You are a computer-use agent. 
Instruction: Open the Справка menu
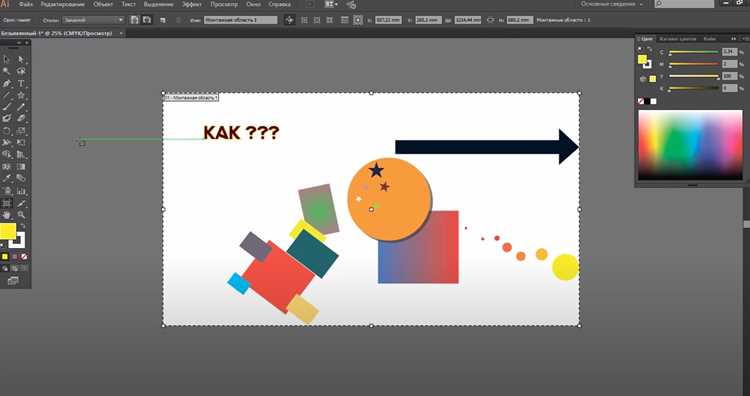280,4
